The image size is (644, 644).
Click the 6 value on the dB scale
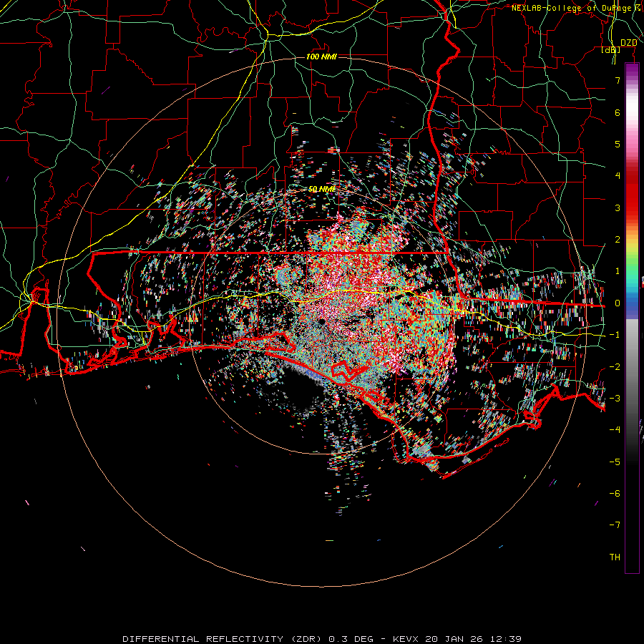coord(618,112)
